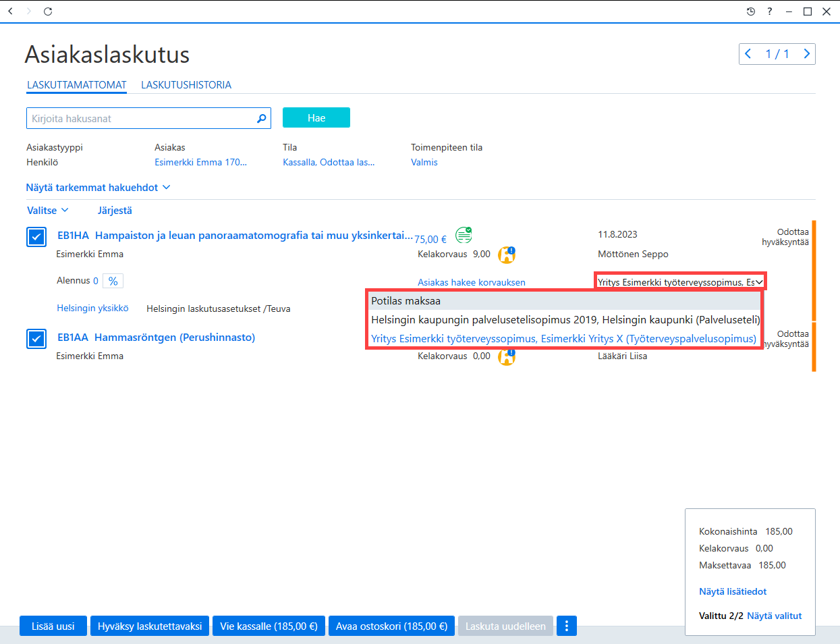Open the history clock icon
Screen dimensions: 840x644
pyautogui.click(x=751, y=11)
